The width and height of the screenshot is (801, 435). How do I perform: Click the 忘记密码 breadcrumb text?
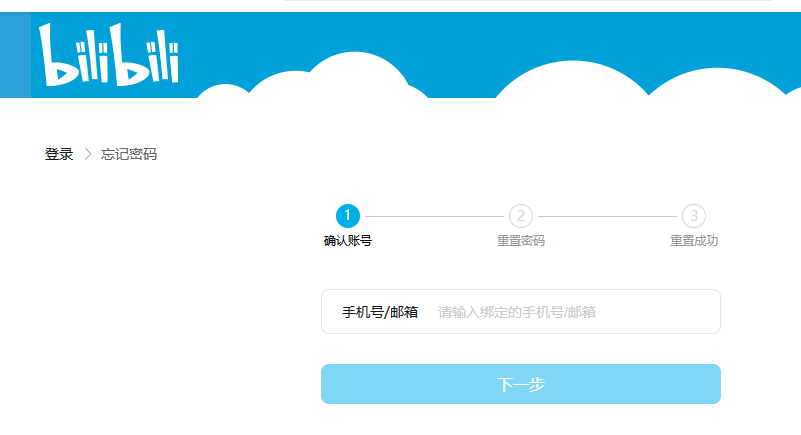(129, 154)
